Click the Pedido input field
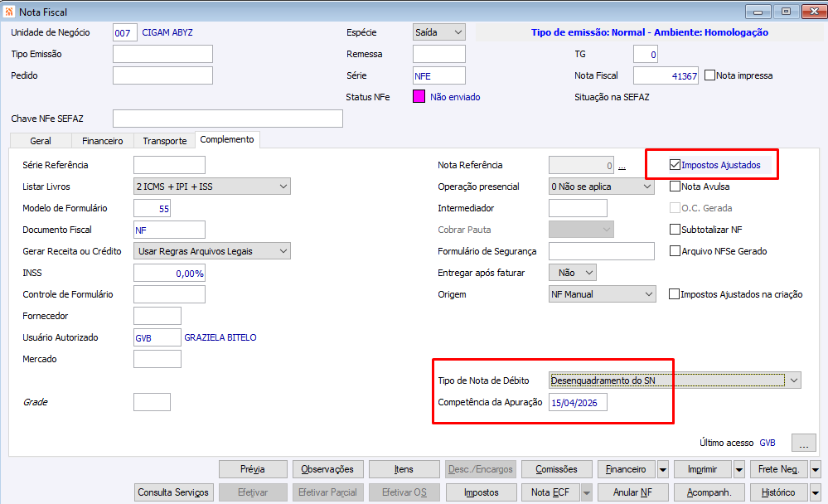 (162, 75)
